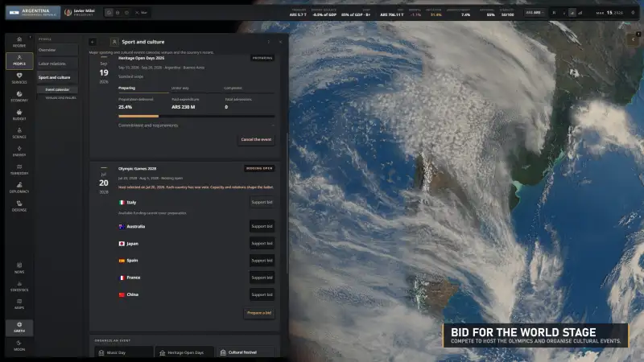
Task: Expand Commitment and requirements section
Action: (x=196, y=125)
